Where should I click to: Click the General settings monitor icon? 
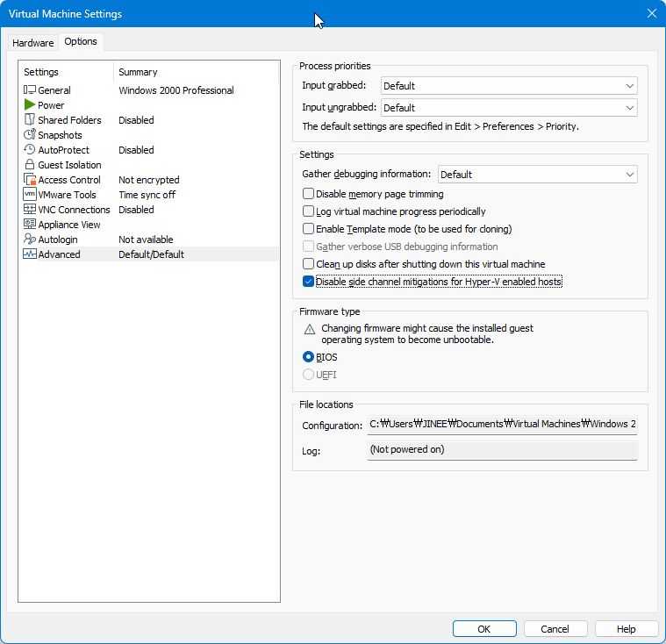click(x=29, y=90)
